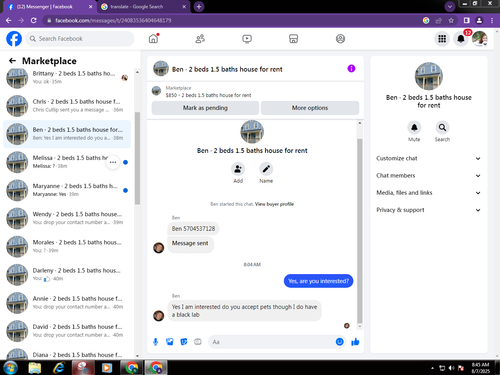Go to the Home feed icon
Viewport: 500px width, 375px height.
[x=153, y=39]
